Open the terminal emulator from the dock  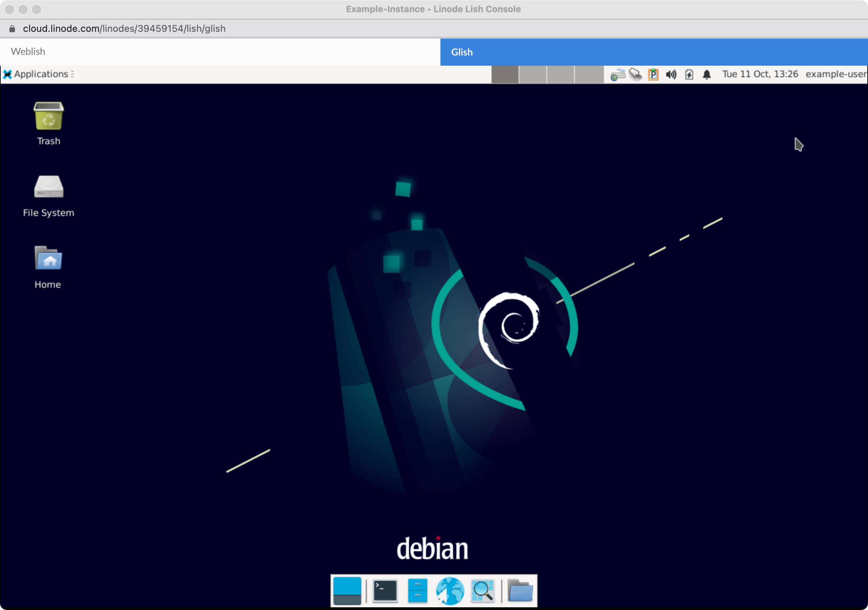coord(385,590)
